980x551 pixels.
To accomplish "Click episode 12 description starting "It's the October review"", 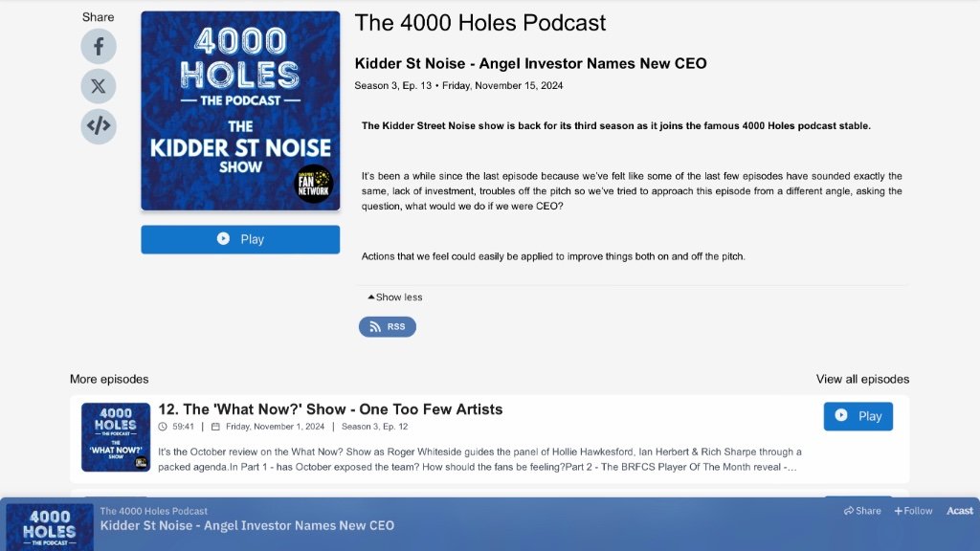I will pyautogui.click(x=479, y=459).
